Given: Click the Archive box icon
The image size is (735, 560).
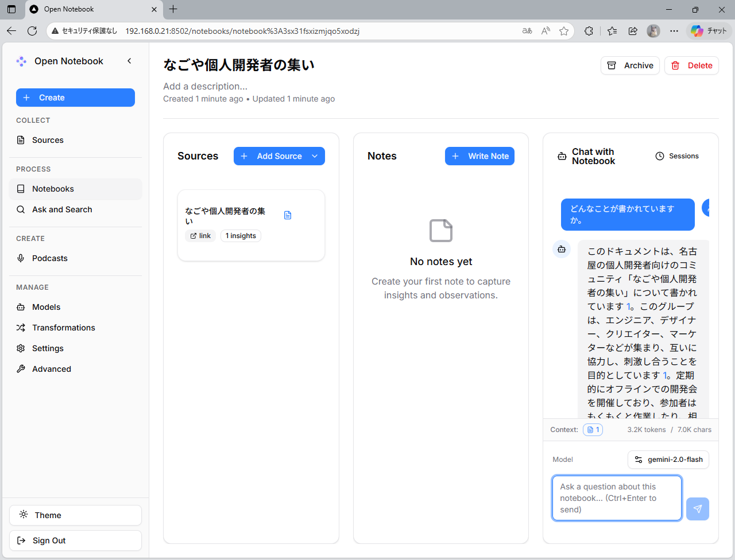Looking at the screenshot, I should pyautogui.click(x=612, y=65).
